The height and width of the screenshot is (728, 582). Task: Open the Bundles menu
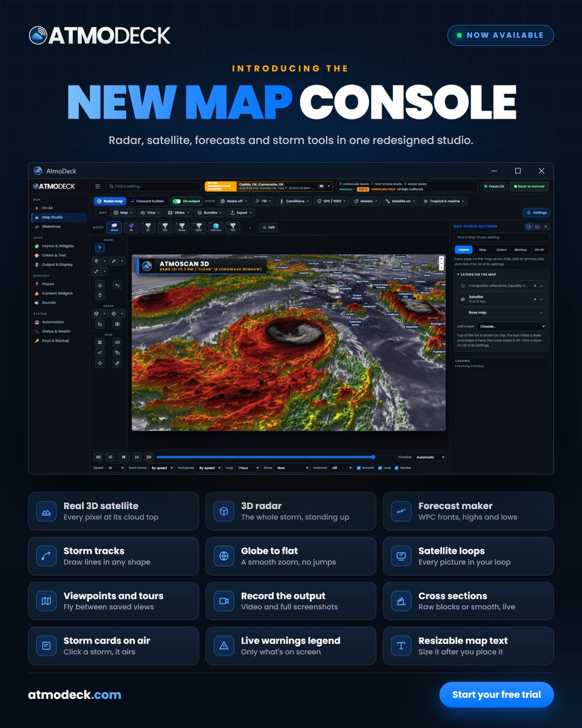(210, 213)
